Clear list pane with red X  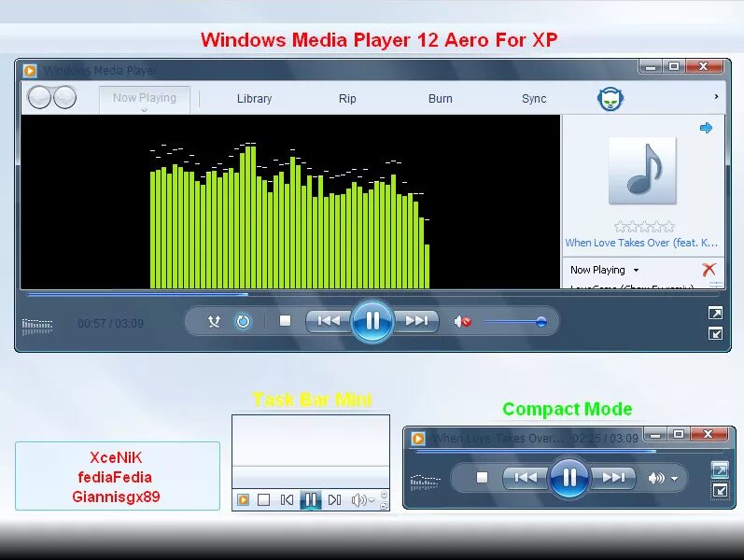(709, 270)
